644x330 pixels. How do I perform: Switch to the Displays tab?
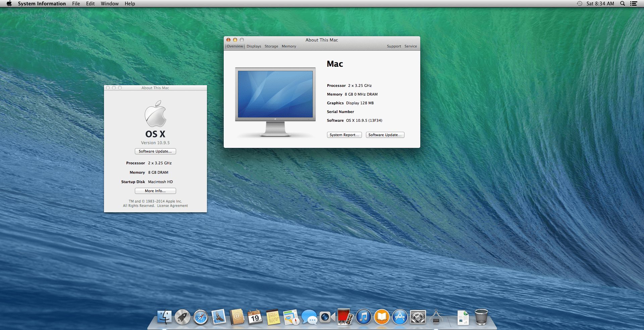[254, 46]
